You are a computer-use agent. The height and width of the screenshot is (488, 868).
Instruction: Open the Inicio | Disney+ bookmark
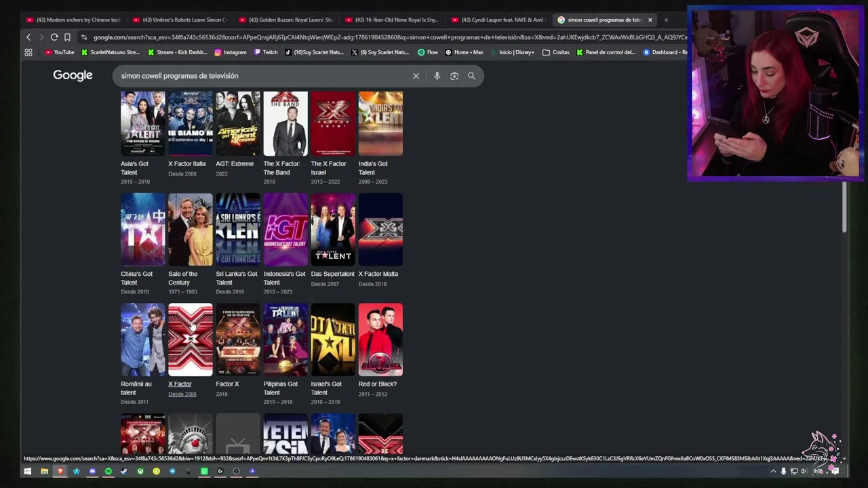[x=512, y=52]
